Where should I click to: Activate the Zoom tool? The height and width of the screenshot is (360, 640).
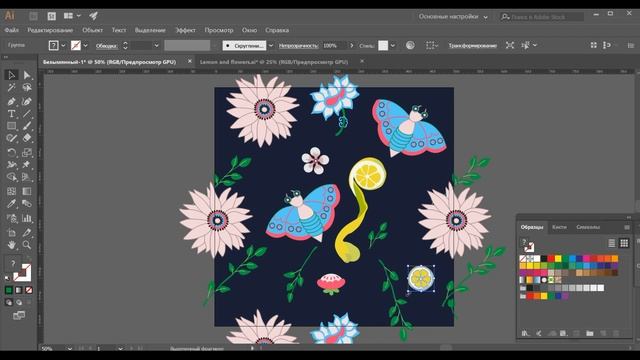[x=27, y=245]
